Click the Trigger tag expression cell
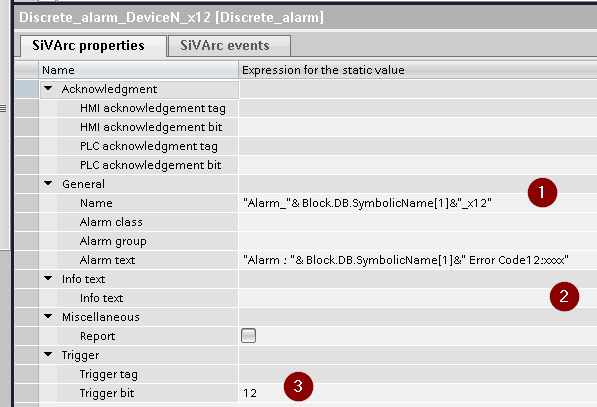Viewport: 597px width, 407px height. 418,374
